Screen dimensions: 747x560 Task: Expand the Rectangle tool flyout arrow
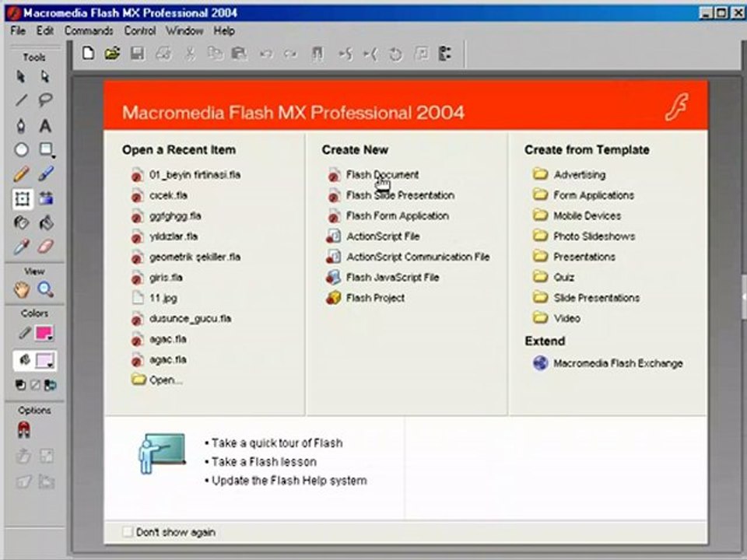[x=54, y=156]
